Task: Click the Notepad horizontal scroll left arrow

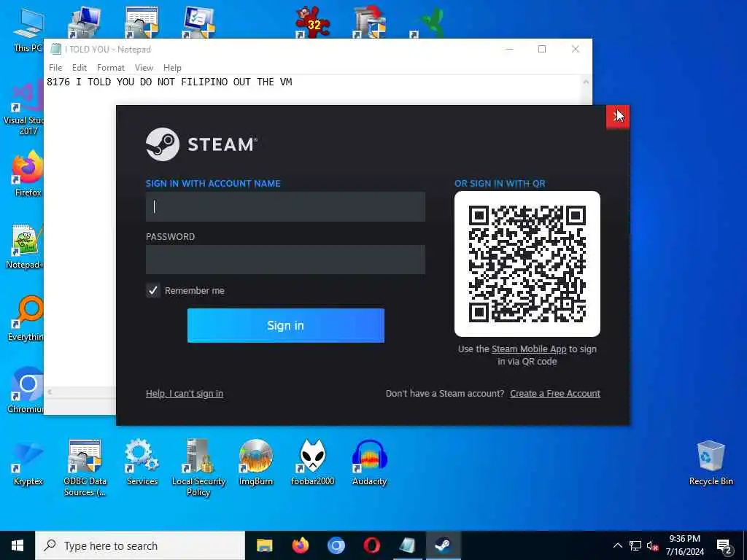Action: pyautogui.click(x=50, y=392)
